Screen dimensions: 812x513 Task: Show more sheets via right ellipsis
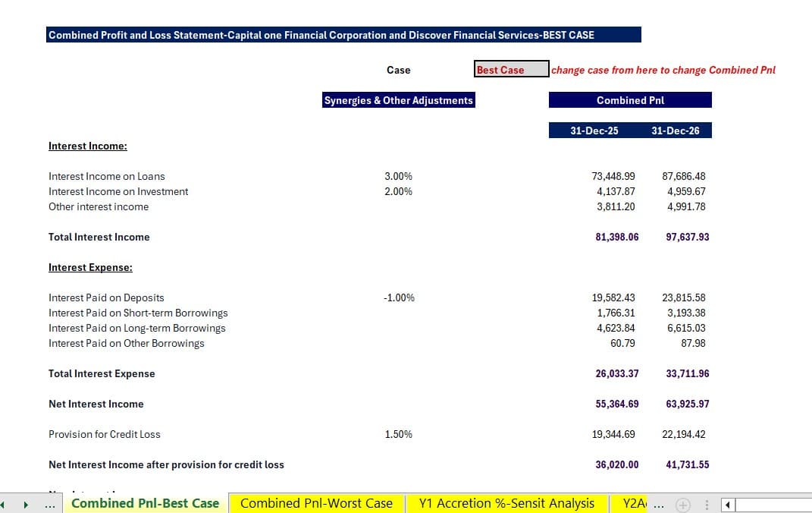[x=659, y=504]
